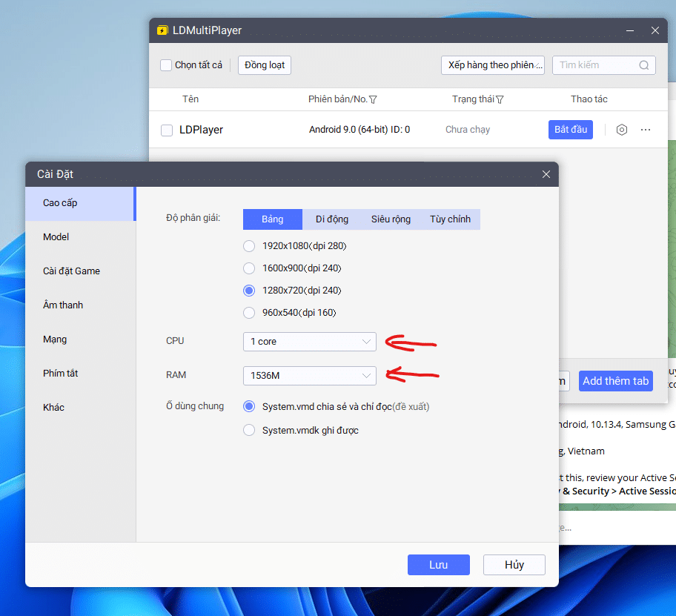
Task: Close the Cài Đặt dialog
Action: tap(546, 174)
